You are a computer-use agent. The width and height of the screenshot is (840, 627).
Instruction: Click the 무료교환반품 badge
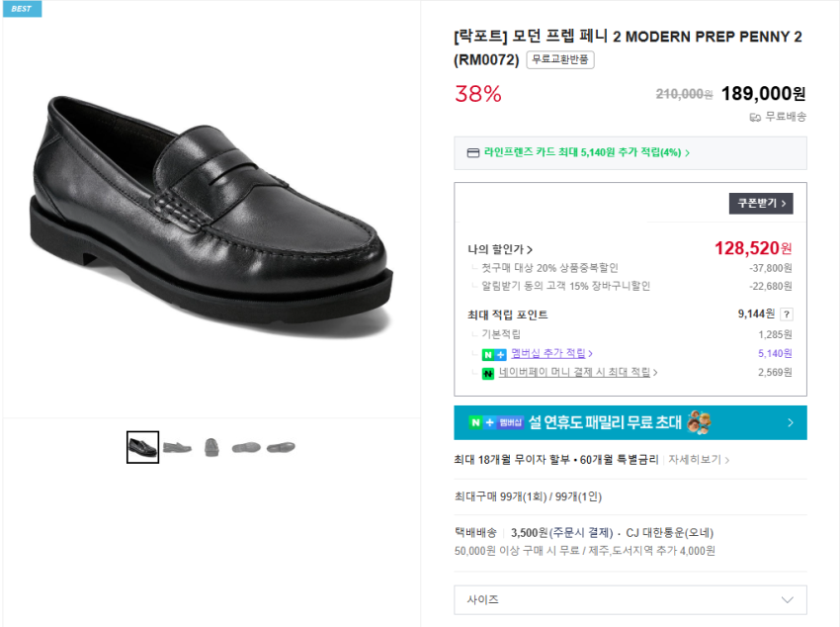(x=558, y=59)
